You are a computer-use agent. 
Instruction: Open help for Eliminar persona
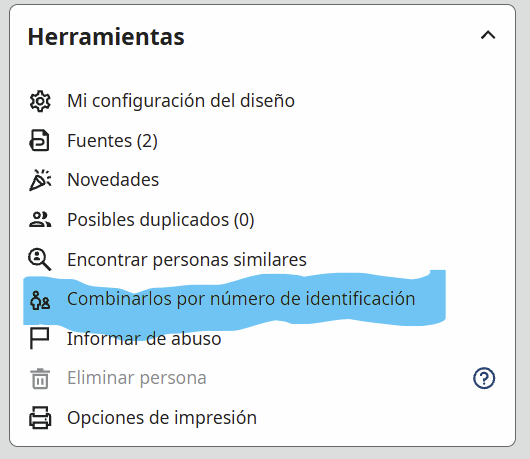pyautogui.click(x=484, y=378)
